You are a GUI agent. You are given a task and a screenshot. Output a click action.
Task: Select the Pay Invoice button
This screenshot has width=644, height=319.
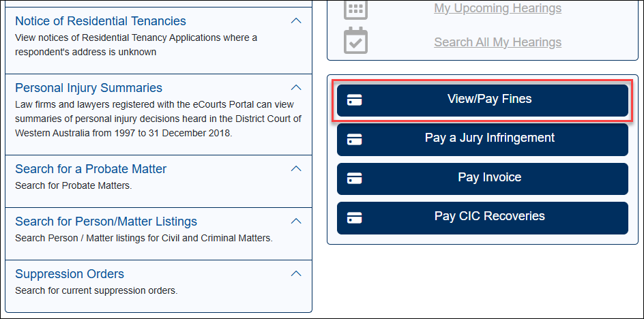[489, 178]
